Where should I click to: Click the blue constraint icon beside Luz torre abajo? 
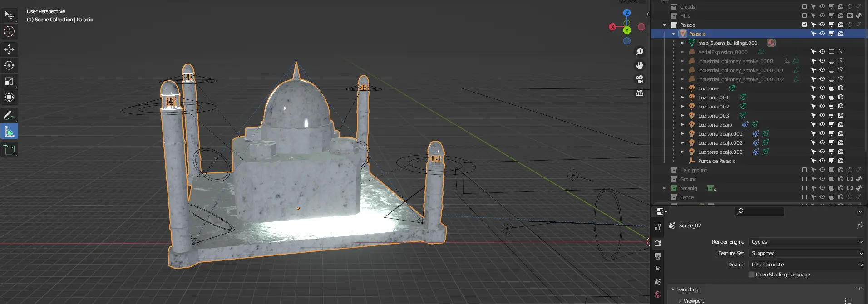[x=745, y=124]
